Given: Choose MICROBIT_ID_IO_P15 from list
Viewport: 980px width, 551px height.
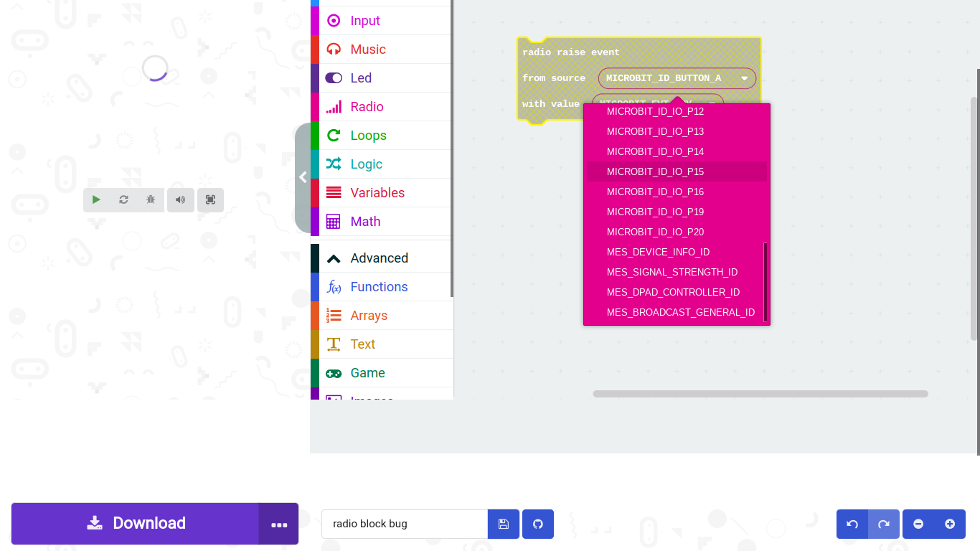Looking at the screenshot, I should pyautogui.click(x=677, y=171).
